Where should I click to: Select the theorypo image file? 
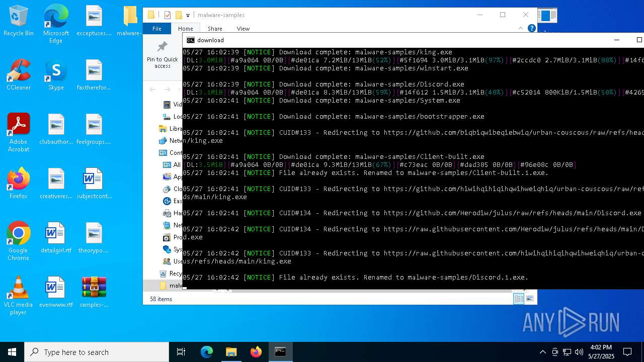coord(94,238)
